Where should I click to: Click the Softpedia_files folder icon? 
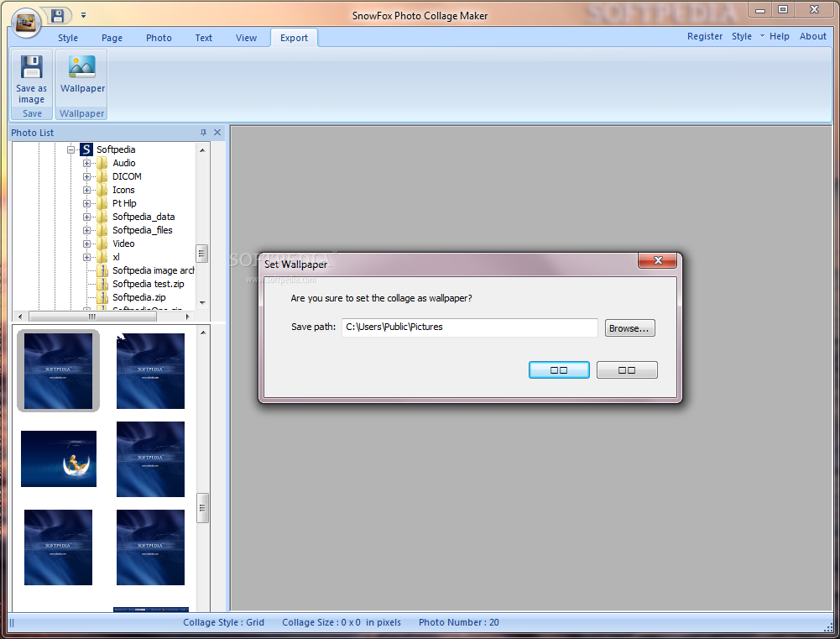pos(102,230)
